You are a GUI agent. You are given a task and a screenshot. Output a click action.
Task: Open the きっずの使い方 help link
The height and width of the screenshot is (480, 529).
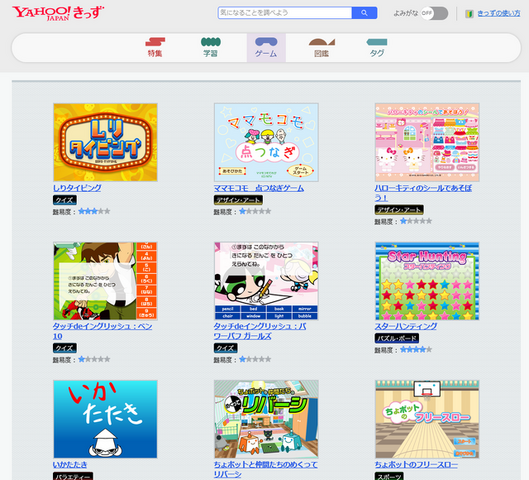click(499, 13)
